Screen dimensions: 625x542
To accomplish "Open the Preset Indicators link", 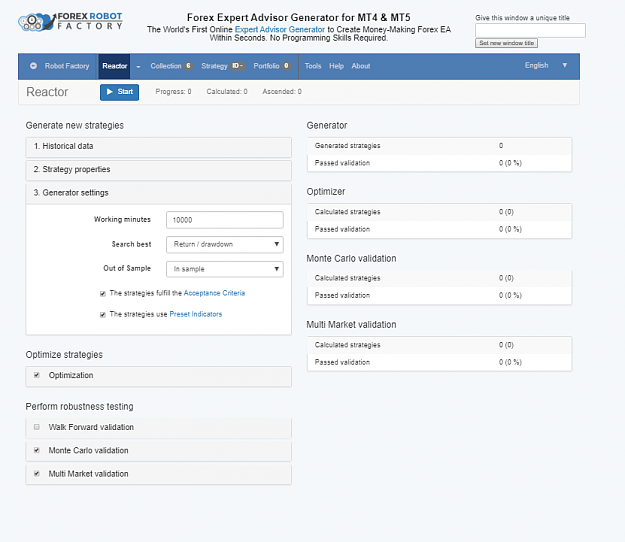I will click(x=196, y=314).
